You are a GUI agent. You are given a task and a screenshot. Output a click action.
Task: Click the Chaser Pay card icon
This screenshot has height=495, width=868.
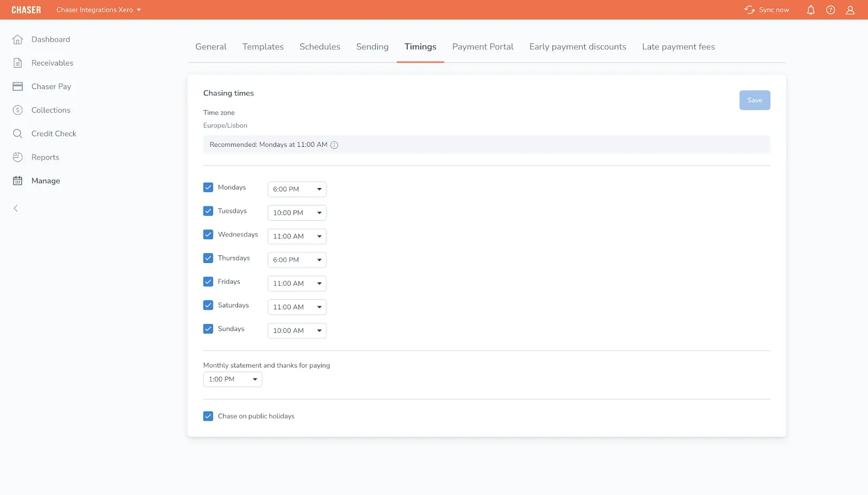click(x=17, y=87)
